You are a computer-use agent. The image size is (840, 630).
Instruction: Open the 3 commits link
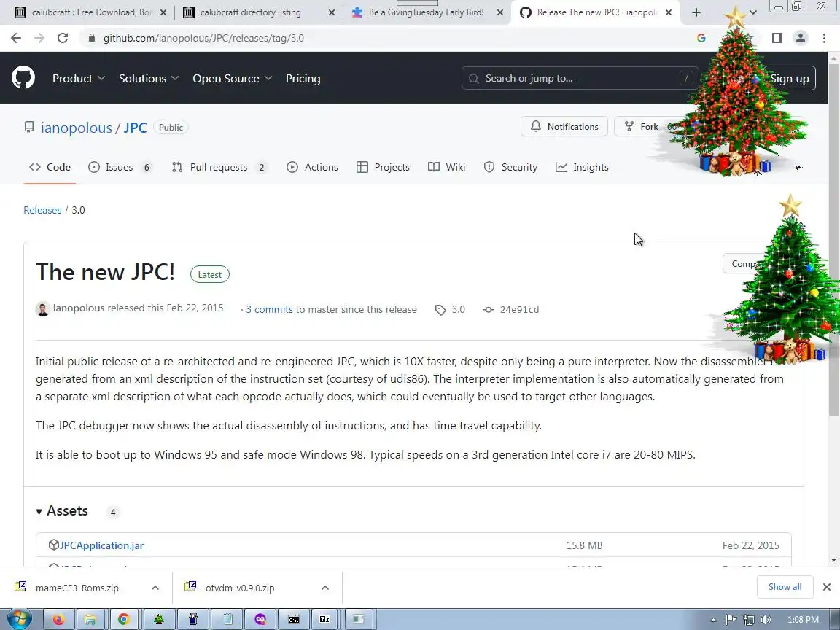[x=270, y=309]
